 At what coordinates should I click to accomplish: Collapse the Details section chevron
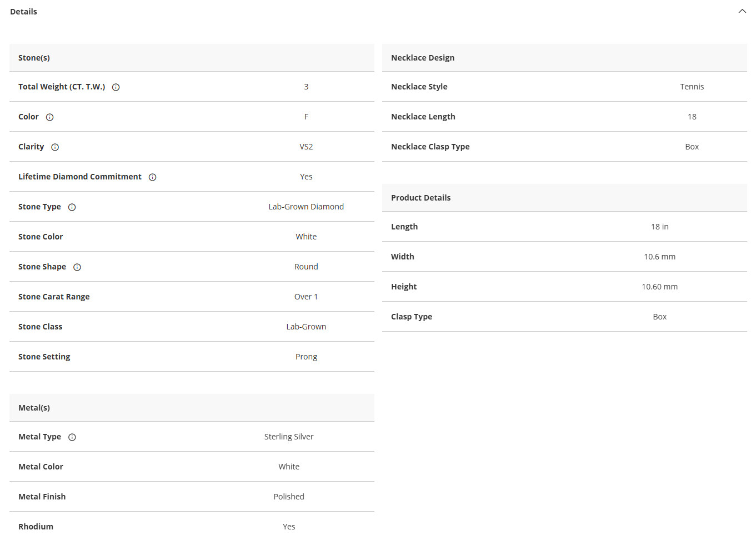pyautogui.click(x=742, y=11)
